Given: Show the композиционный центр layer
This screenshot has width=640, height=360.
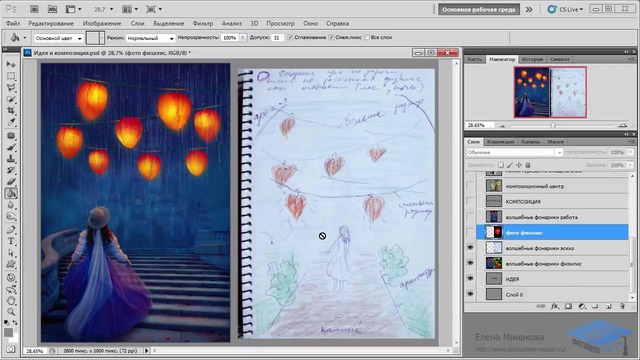Looking at the screenshot, I should [470, 186].
